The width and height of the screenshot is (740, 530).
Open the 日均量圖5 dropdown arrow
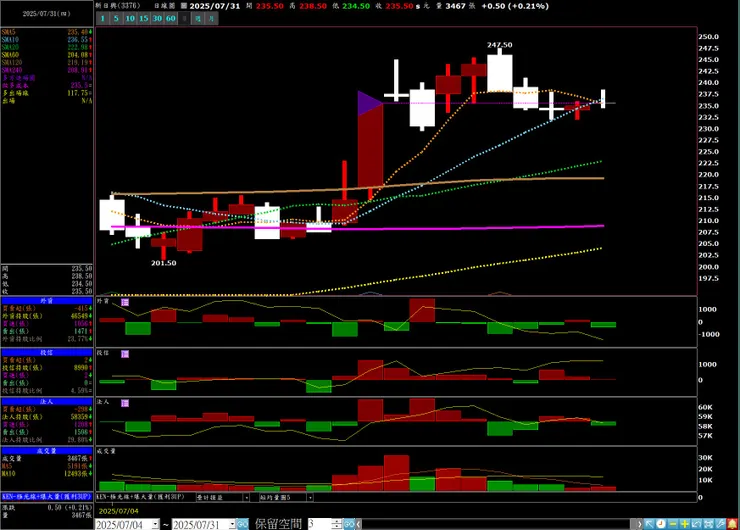coord(310,497)
